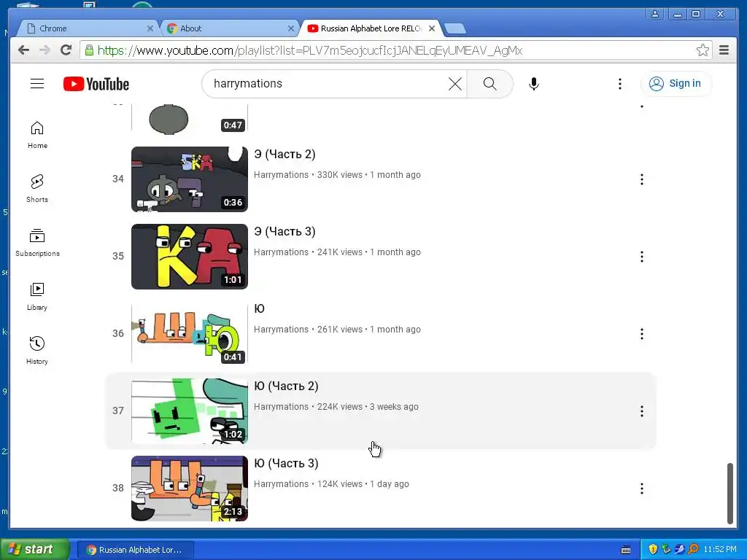Viewport: 747px width, 560px height.
Task: Open the Windows start menu
Action: pyautogui.click(x=34, y=550)
